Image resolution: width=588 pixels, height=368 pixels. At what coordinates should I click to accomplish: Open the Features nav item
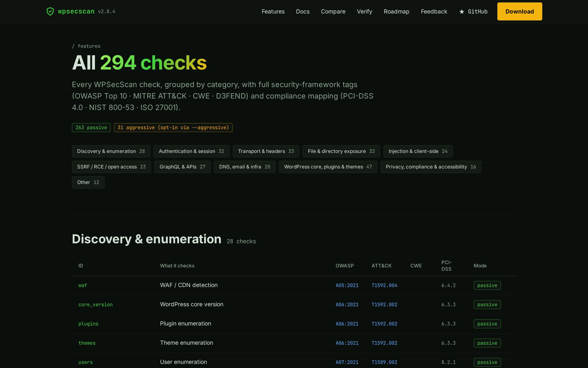coord(273,11)
